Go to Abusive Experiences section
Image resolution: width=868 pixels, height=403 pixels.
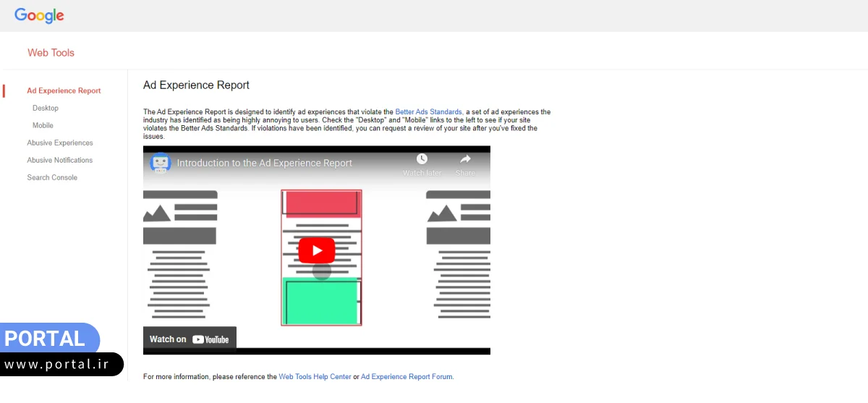tap(60, 143)
